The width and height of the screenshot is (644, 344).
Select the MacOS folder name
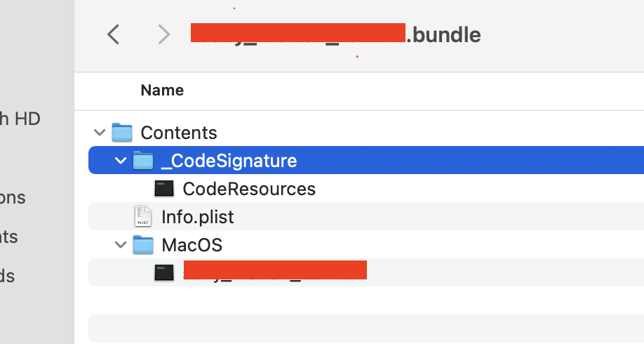[x=192, y=245]
